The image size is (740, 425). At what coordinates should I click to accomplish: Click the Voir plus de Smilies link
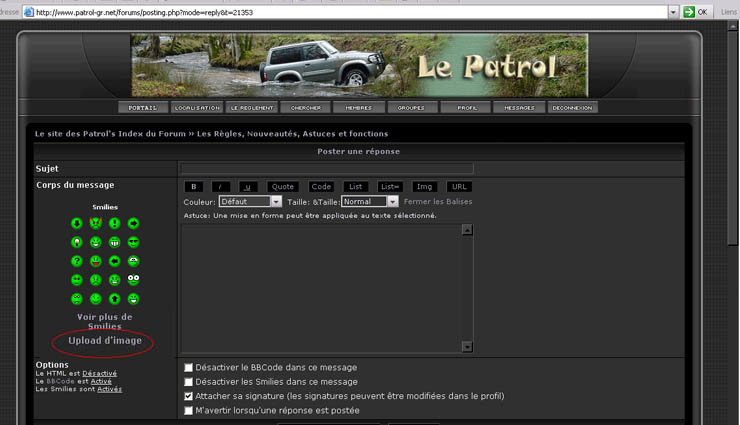[105, 321]
